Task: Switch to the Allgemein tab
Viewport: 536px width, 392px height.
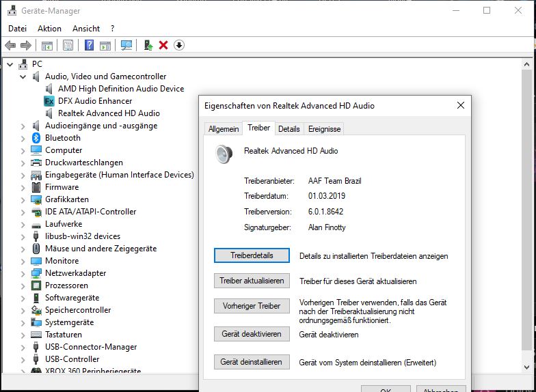Action: tap(224, 129)
